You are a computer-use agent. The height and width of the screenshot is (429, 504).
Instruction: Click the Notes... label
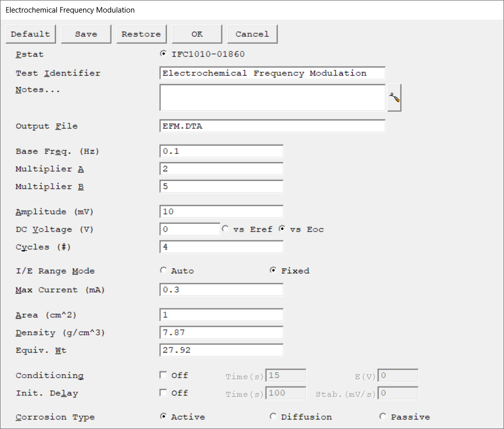click(x=38, y=90)
